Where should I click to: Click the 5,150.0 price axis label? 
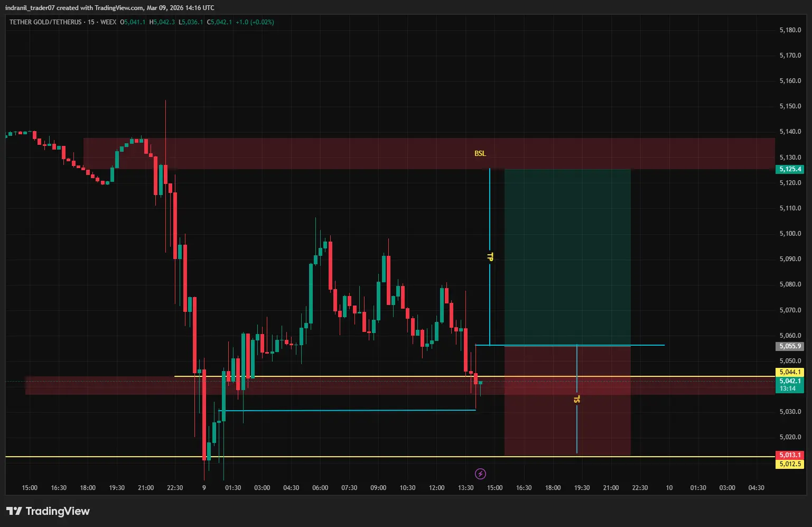click(790, 106)
